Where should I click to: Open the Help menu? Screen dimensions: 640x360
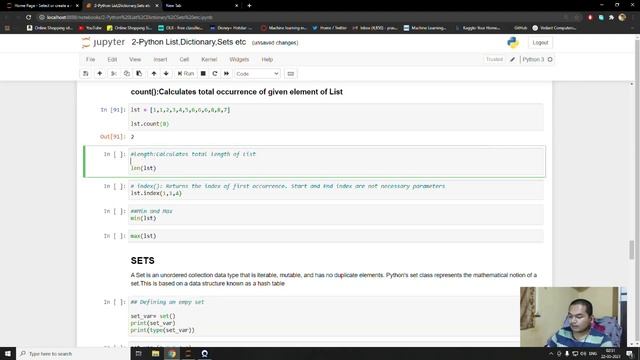click(267, 60)
